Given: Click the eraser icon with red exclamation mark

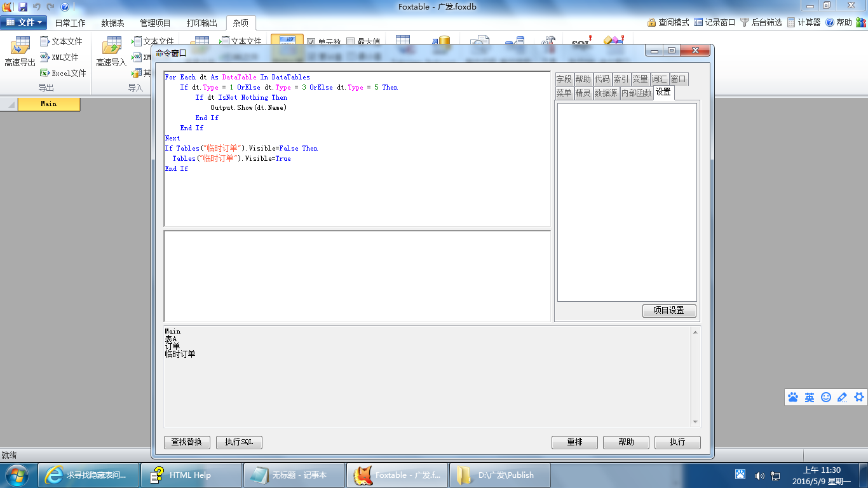Looking at the screenshot, I should (614, 43).
